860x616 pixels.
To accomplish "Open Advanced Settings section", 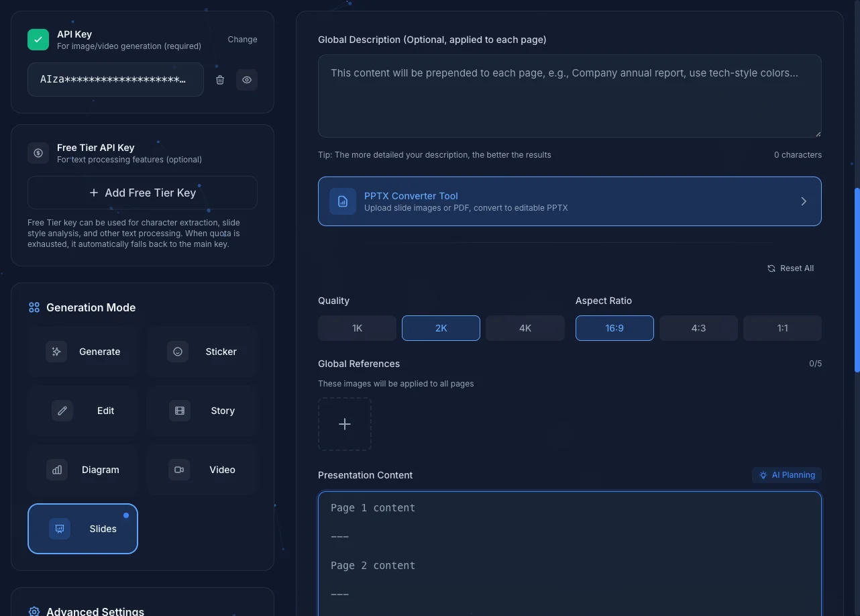I will (x=95, y=611).
